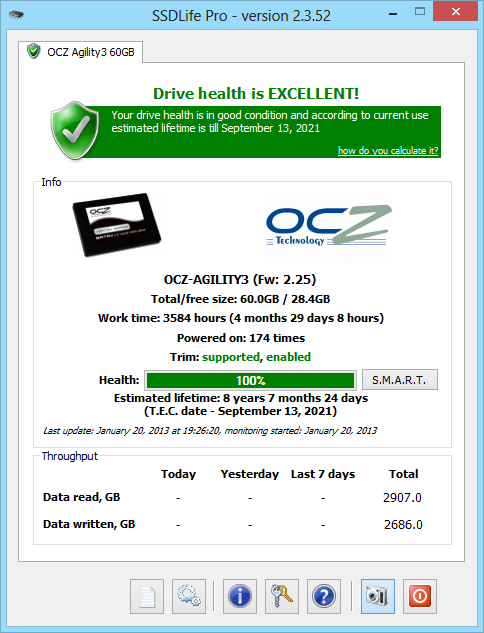This screenshot has width=484, height=633.
Task: Click the OCZ SSD drive picture
Action: coord(117,224)
